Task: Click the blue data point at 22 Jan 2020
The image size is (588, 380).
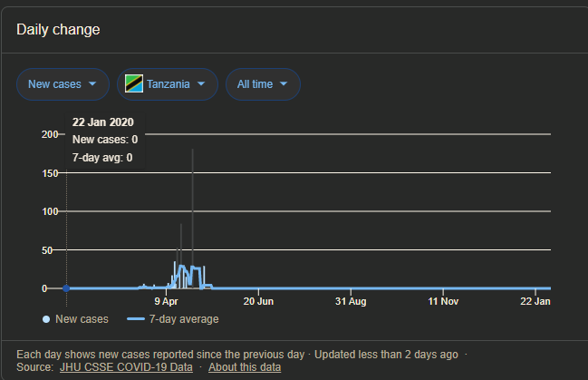Action: pos(66,288)
